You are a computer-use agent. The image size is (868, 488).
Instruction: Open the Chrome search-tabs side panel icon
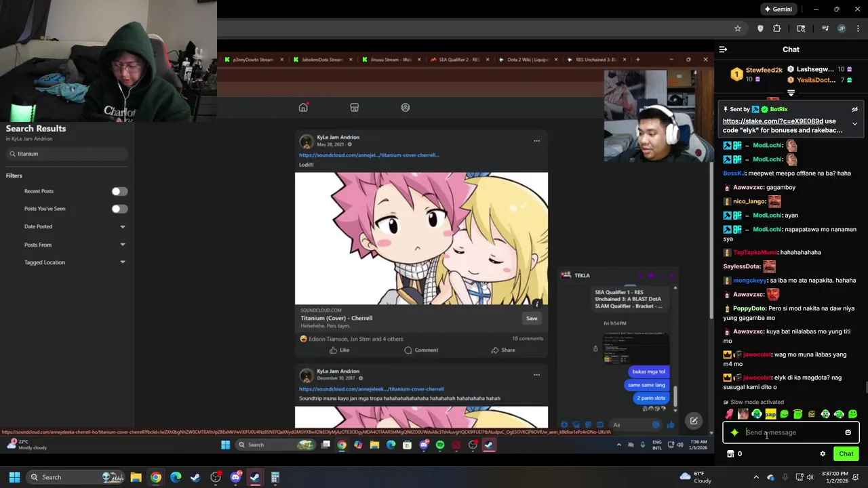(801, 28)
